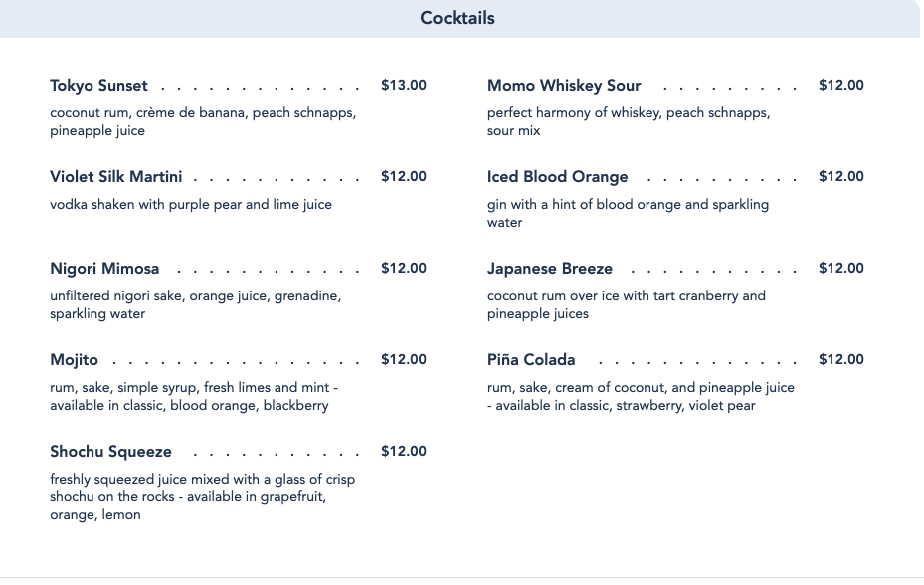The width and height of the screenshot is (924, 585).
Task: Select the Tokyo Sunset cocktail name
Action: [x=99, y=86]
